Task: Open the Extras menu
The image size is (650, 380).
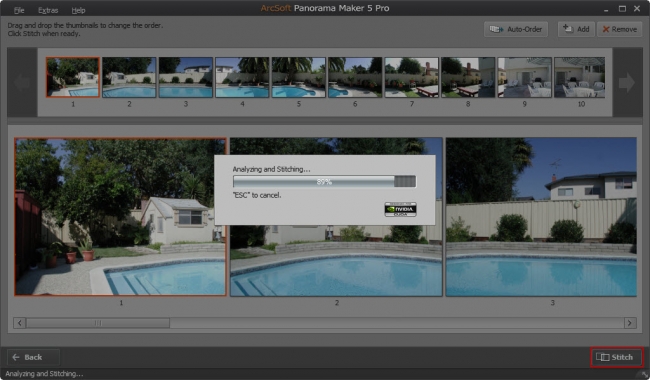Action: [x=48, y=10]
